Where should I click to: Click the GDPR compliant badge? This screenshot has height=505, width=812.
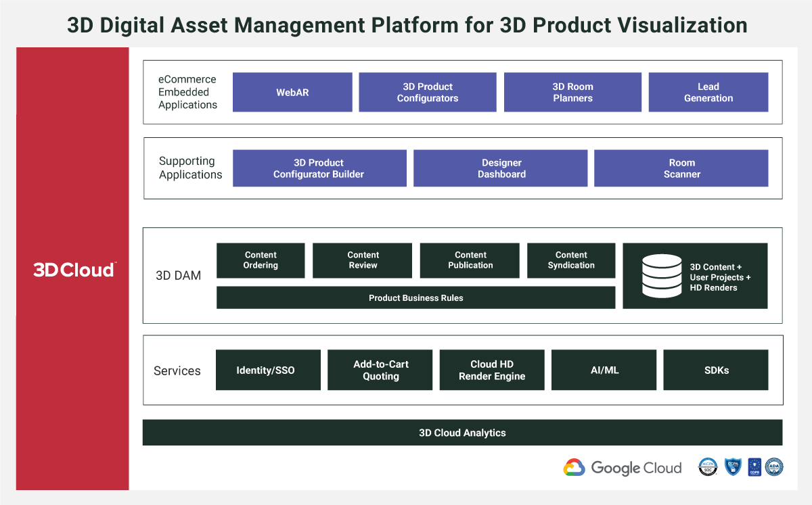pos(754,467)
